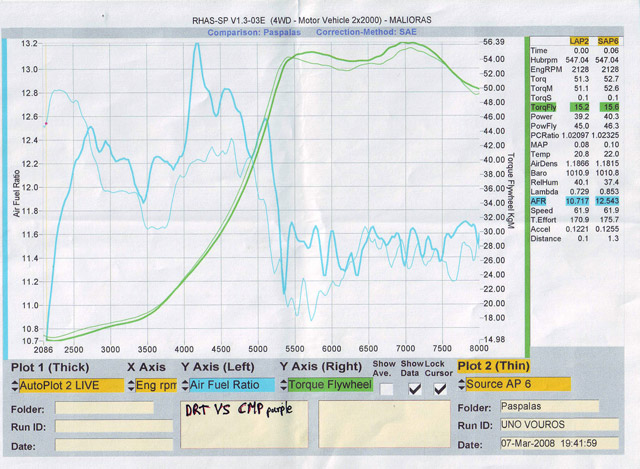Click the notes box reading 'DRT VS CMP purple'
This screenshot has width=640, height=469.
click(244, 425)
